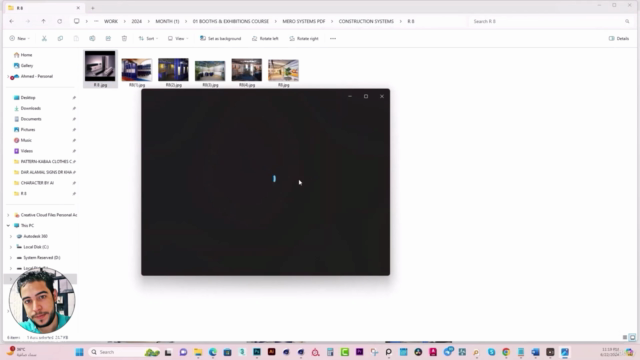Open the Sort dropdown
The width and height of the screenshot is (640, 360).
tap(148, 38)
